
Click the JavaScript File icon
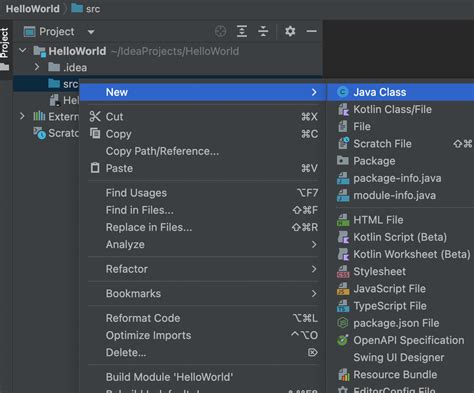point(343,289)
